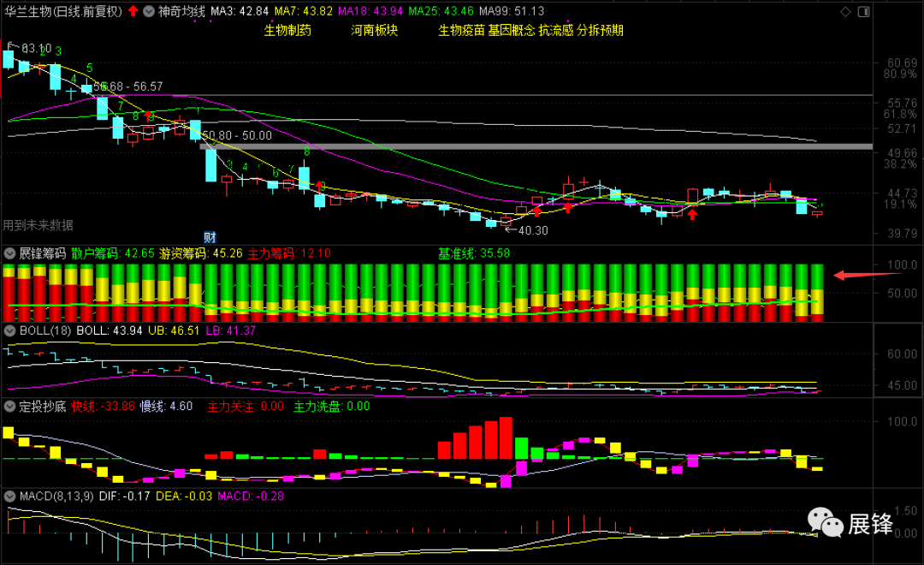Click the 慢线: 4.60 readout
Image resolution: width=924 pixels, height=565 pixels.
click(166, 407)
